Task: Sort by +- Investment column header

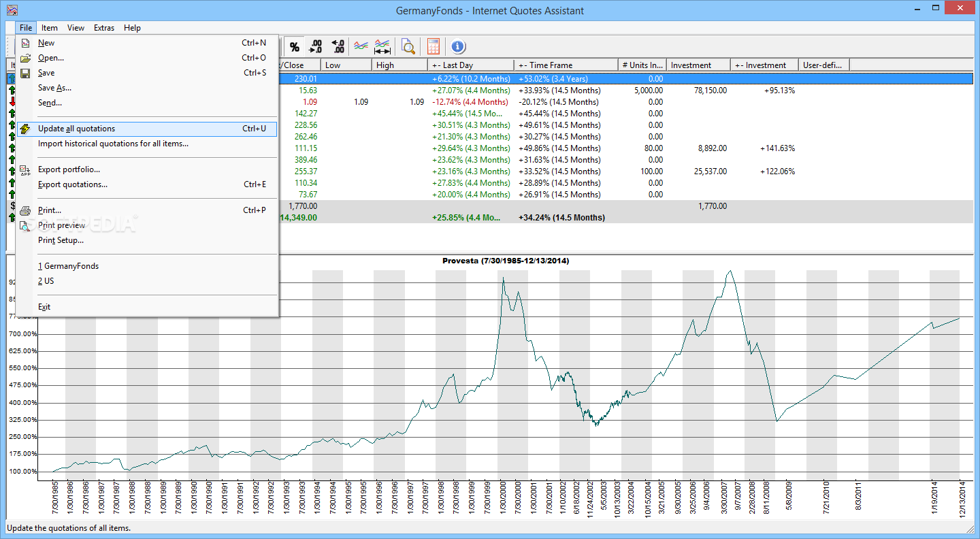Action: click(765, 65)
